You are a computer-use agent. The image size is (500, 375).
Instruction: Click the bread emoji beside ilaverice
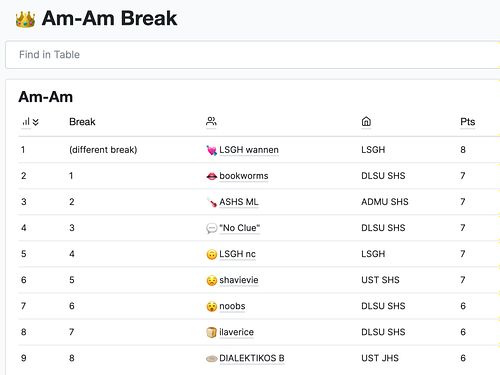click(x=212, y=332)
